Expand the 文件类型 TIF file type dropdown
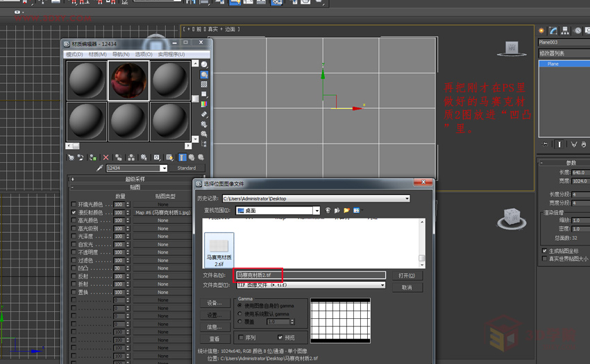 tap(382, 285)
